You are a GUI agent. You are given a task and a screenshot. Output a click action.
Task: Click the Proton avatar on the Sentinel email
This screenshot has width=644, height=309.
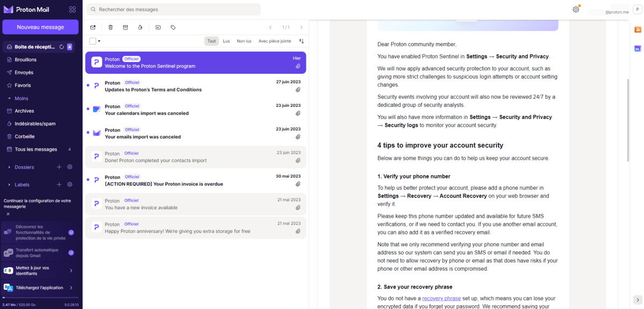coord(97,62)
